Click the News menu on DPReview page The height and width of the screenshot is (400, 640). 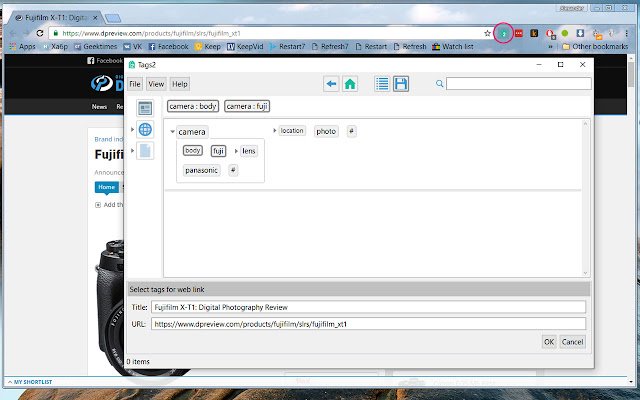tap(99, 107)
